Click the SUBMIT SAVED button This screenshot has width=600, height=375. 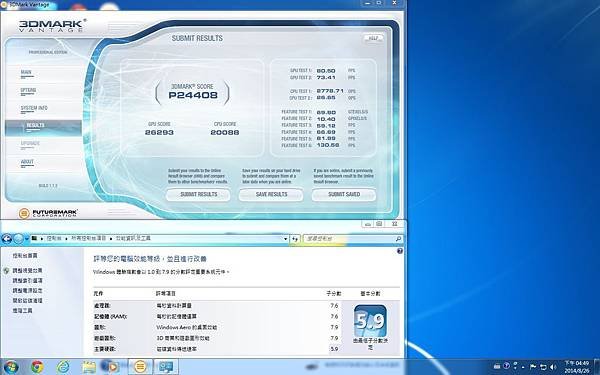pyautogui.click(x=344, y=194)
